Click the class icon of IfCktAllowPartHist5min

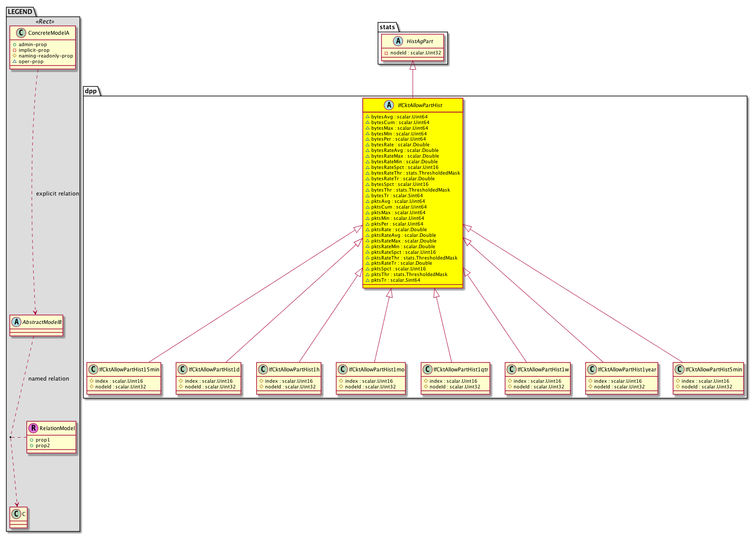tap(679, 370)
